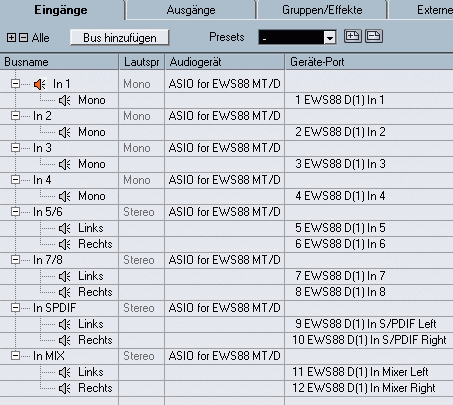
Task: Click port '5 EWS88 D(1) In 5'
Action: [x=340, y=228]
